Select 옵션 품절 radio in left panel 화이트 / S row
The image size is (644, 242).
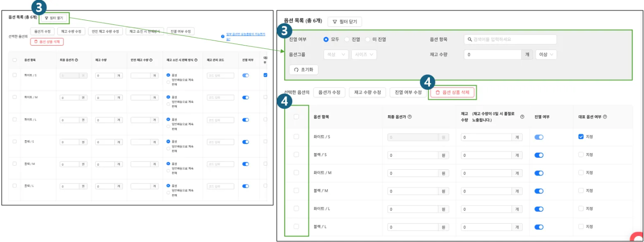click(x=168, y=75)
